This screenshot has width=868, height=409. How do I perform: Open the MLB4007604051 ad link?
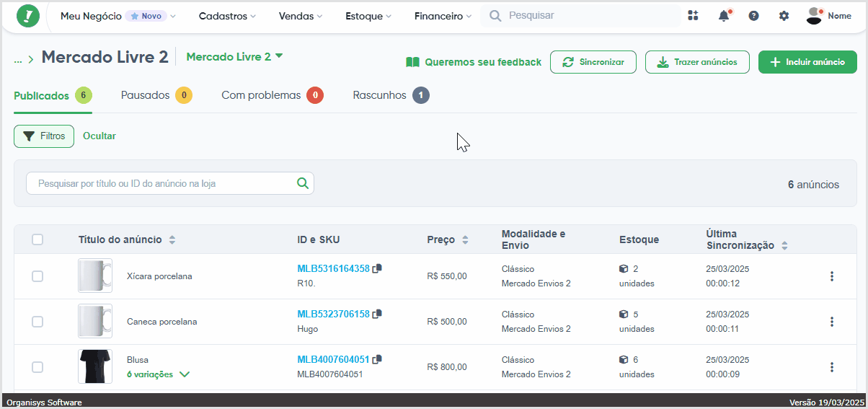tap(333, 359)
